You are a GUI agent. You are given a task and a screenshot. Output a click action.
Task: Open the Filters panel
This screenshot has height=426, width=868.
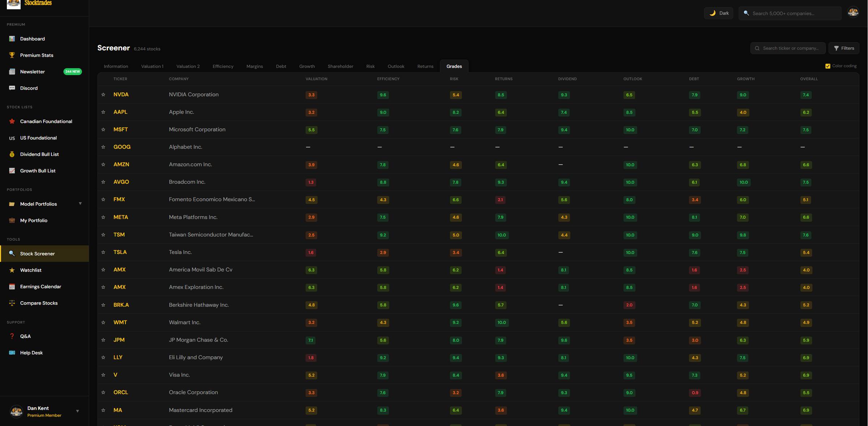click(x=843, y=48)
